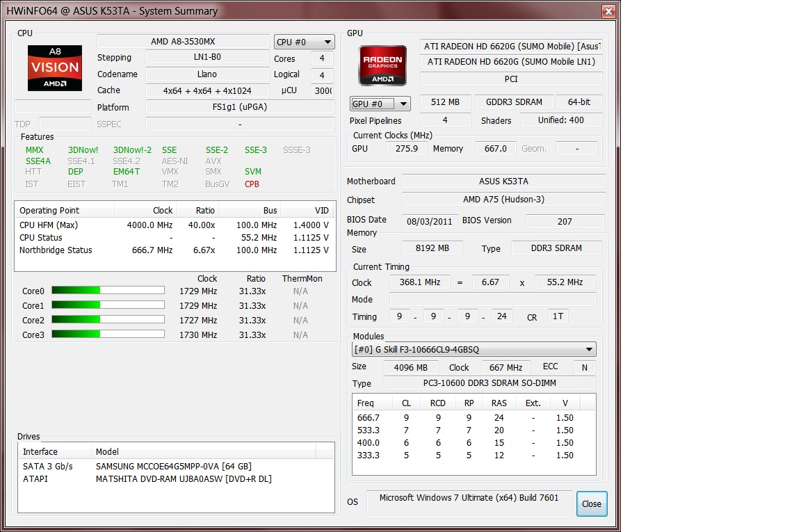Click the SSE4A feature label
Screen dimensions: 801x532
(38, 161)
